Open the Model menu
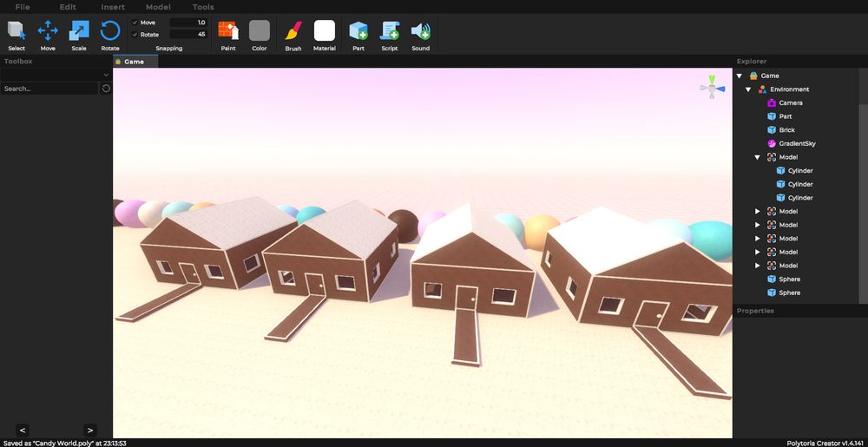This screenshot has height=447, width=868. click(x=158, y=7)
